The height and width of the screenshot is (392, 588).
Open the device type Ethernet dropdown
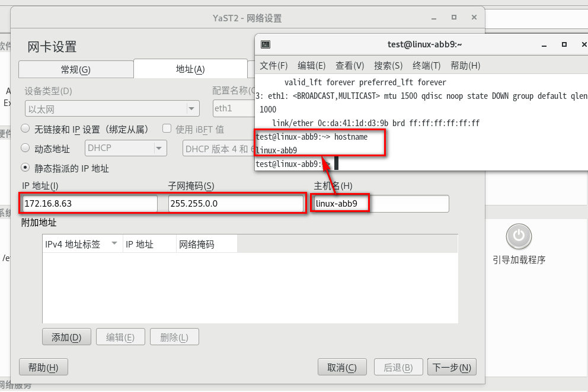[x=112, y=109]
